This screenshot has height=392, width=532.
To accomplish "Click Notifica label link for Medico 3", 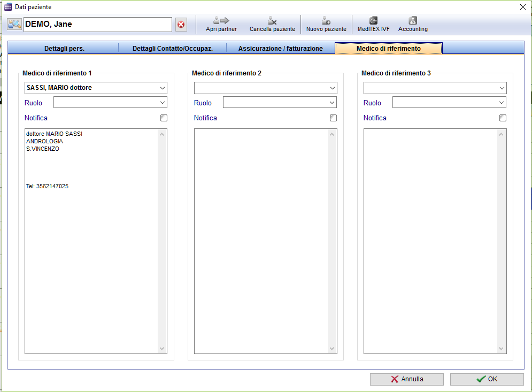I will point(375,118).
